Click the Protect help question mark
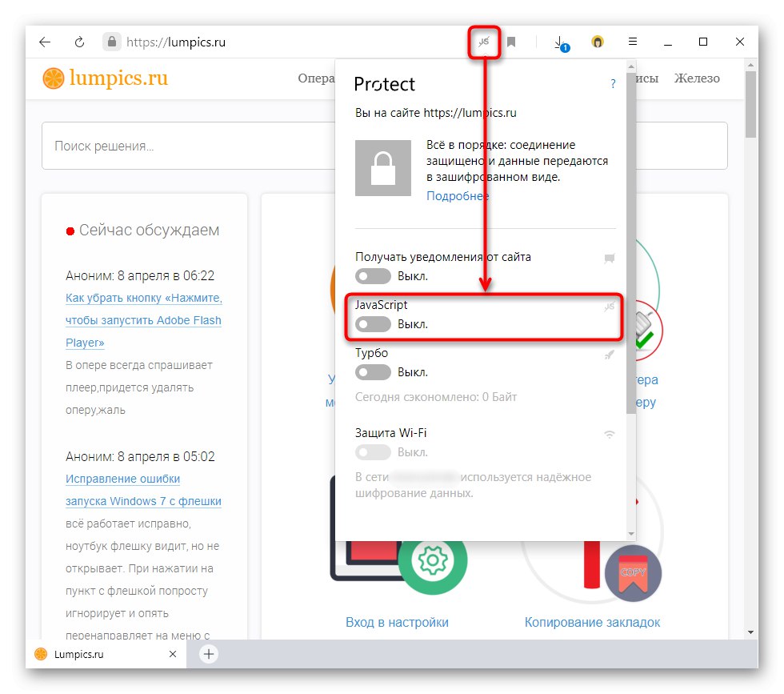784x694 pixels. (x=613, y=83)
